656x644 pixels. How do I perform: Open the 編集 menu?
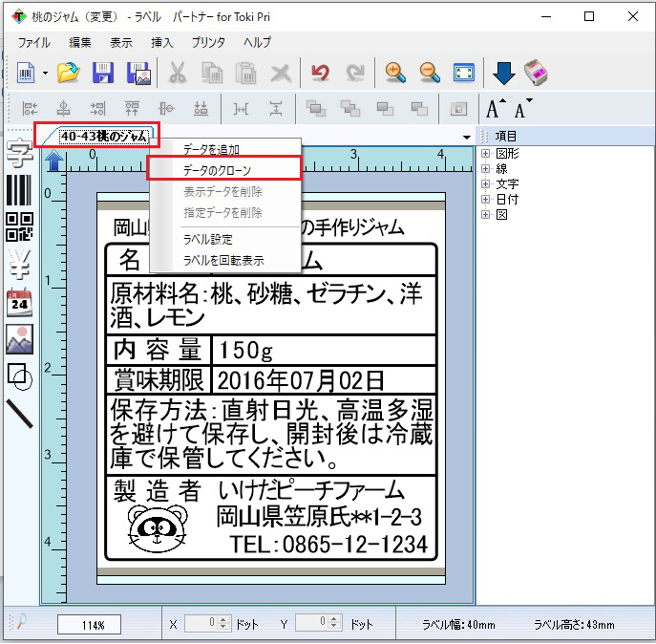tap(80, 42)
